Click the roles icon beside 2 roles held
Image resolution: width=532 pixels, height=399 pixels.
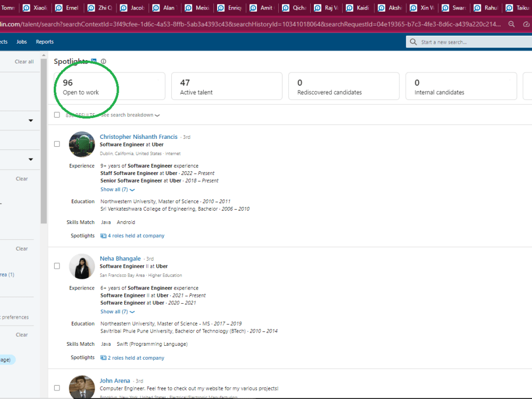coord(103,358)
